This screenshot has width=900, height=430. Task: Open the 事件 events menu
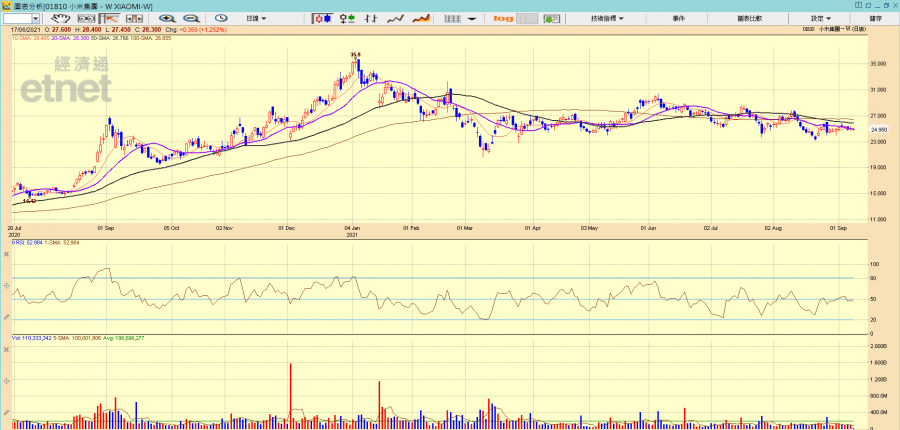679,18
